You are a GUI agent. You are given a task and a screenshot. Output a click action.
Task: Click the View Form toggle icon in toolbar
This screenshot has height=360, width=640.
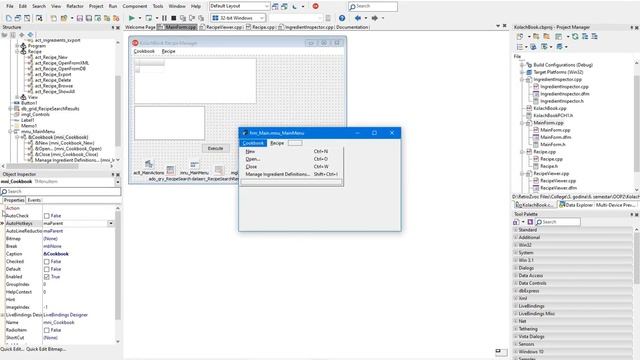27,18
